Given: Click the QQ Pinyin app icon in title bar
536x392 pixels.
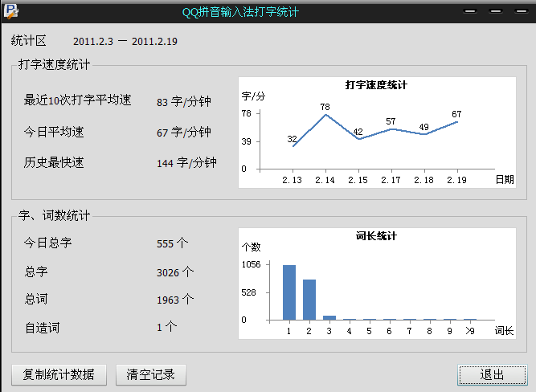Looking at the screenshot, I should [11, 11].
